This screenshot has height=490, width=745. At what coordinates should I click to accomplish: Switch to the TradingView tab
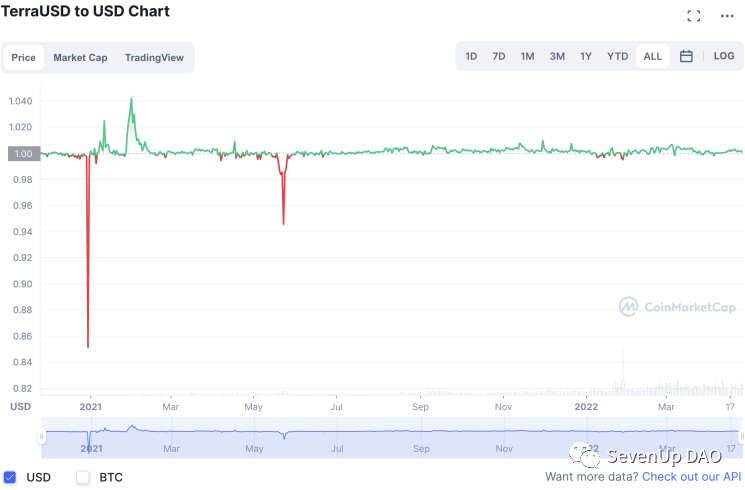tap(154, 58)
